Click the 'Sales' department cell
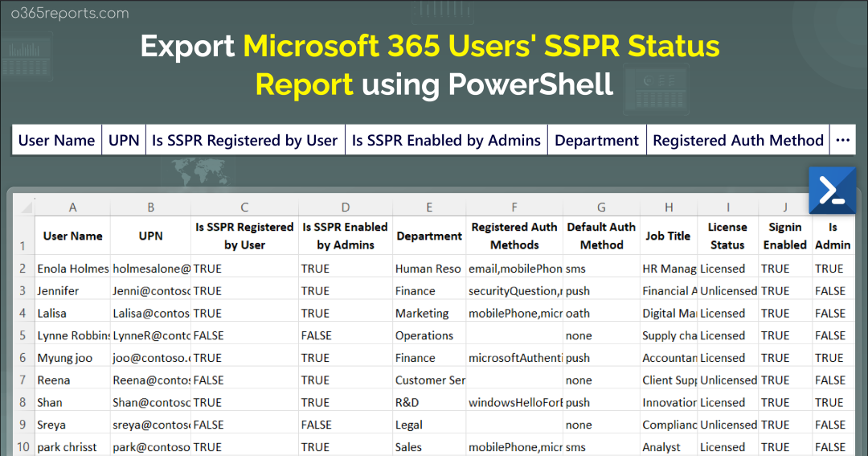Viewport: 868px width, 456px height. (429, 446)
